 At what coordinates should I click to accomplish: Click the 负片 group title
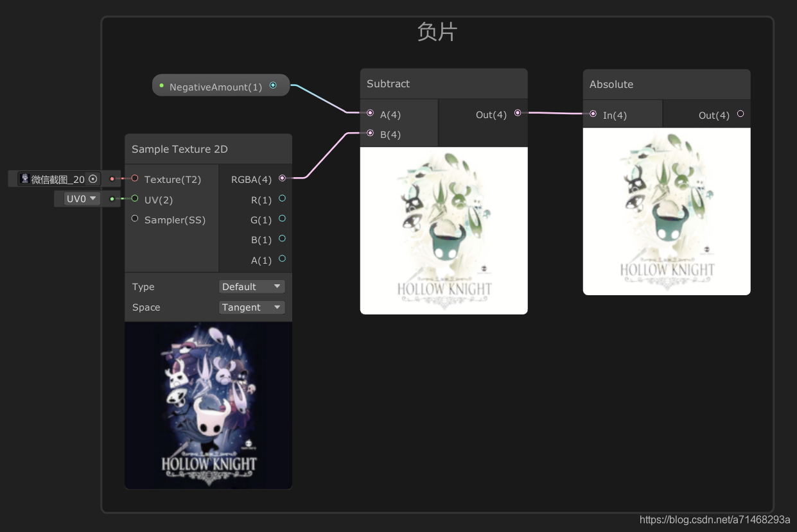tap(437, 31)
